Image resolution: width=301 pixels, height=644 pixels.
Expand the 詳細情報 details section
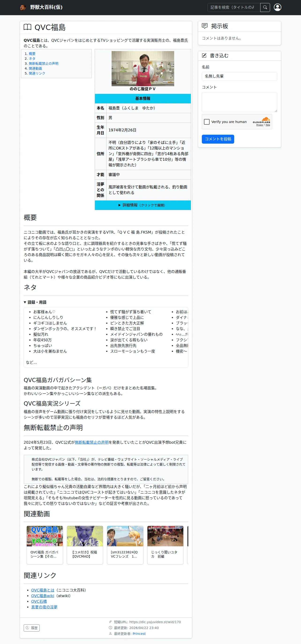click(143, 205)
